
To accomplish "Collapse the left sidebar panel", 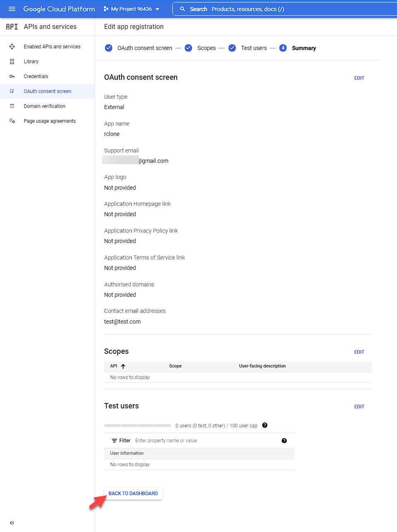I will pos(12,523).
